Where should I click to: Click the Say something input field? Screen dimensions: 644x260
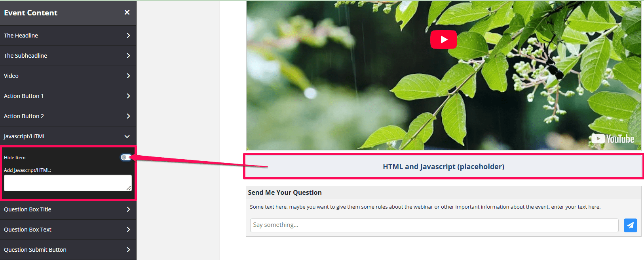click(434, 225)
